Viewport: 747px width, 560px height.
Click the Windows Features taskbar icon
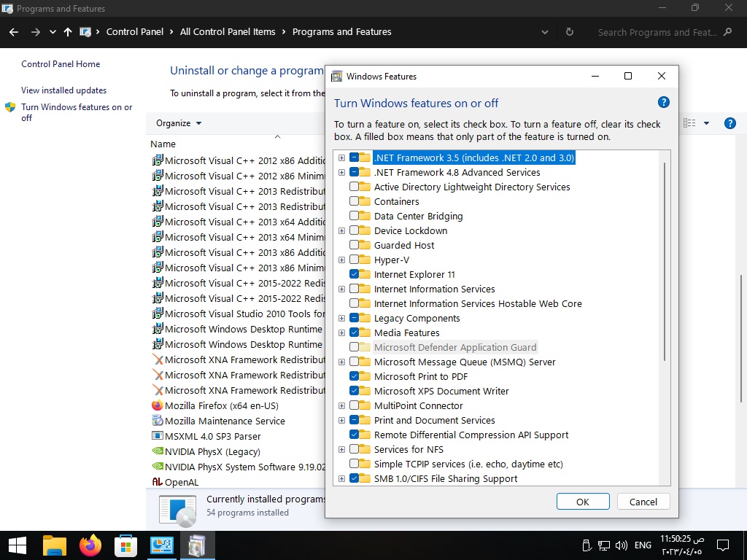[x=197, y=545]
